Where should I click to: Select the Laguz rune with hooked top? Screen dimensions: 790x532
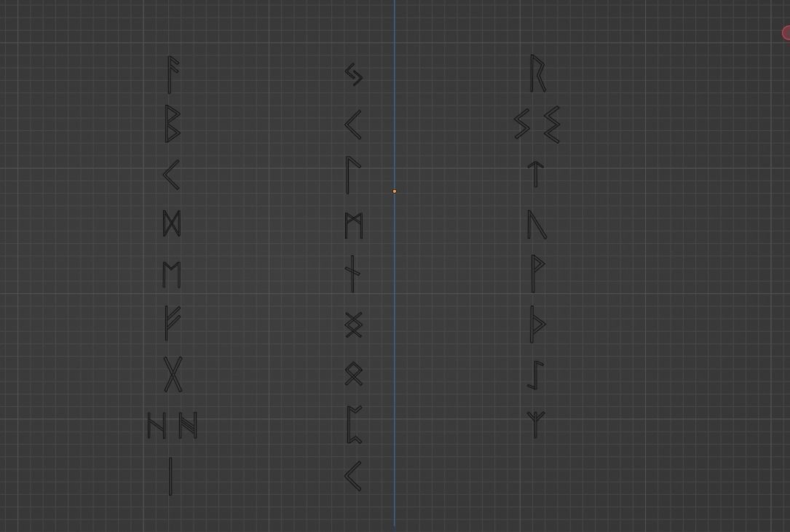[353, 175]
